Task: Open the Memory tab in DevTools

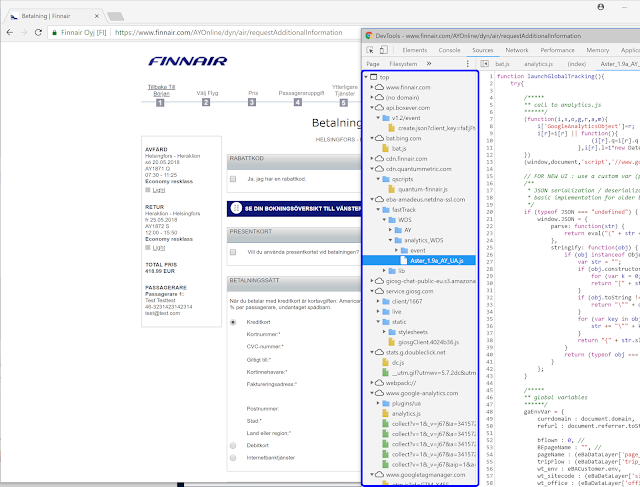Action: click(598, 50)
